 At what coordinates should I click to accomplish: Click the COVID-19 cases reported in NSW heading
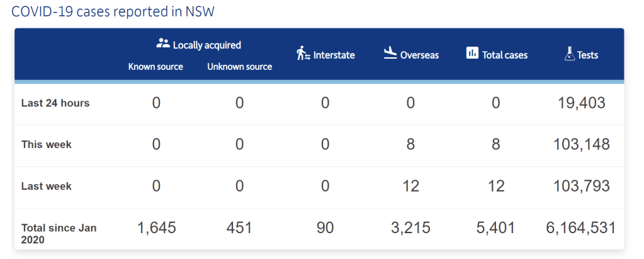pyautogui.click(x=113, y=12)
